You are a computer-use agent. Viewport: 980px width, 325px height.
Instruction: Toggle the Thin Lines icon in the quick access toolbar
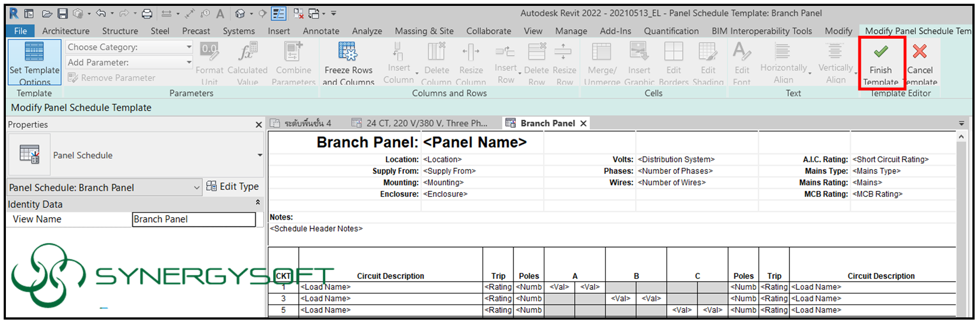(278, 13)
